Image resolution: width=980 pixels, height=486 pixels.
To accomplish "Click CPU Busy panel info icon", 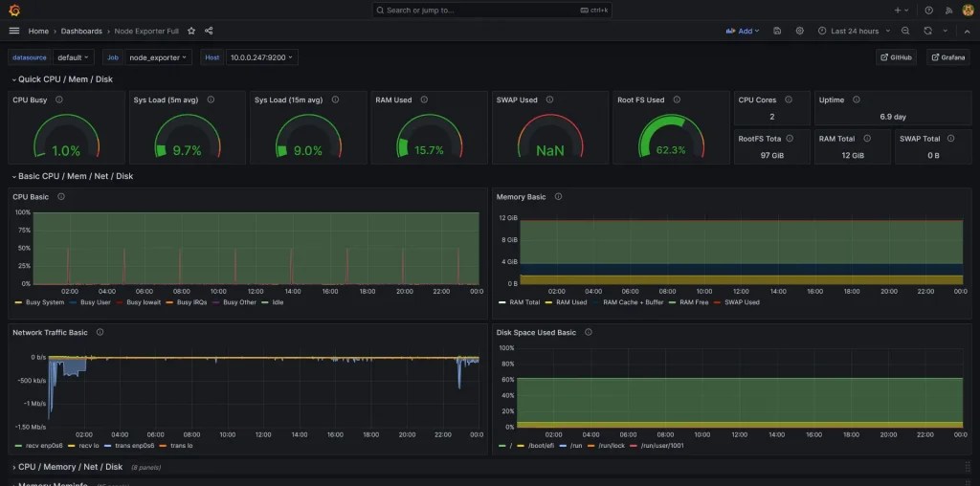I will click(x=58, y=99).
